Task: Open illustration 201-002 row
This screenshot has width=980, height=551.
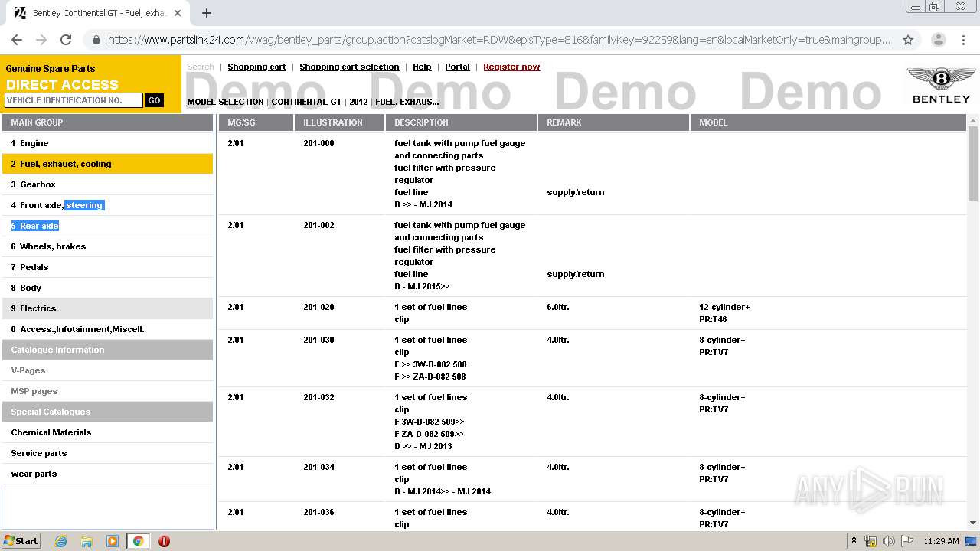Action: (593, 256)
